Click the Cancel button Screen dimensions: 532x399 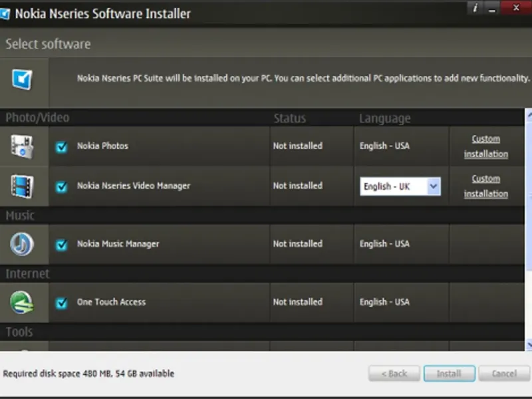[504, 374]
